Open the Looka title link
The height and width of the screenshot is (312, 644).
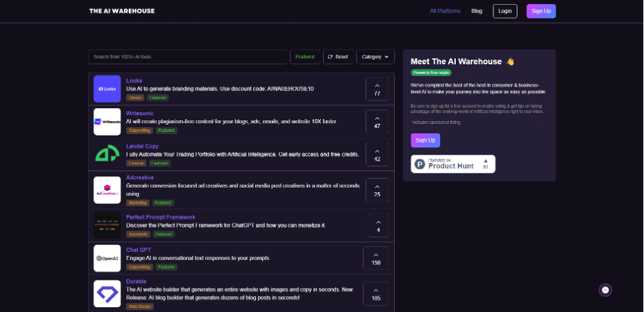(x=134, y=81)
